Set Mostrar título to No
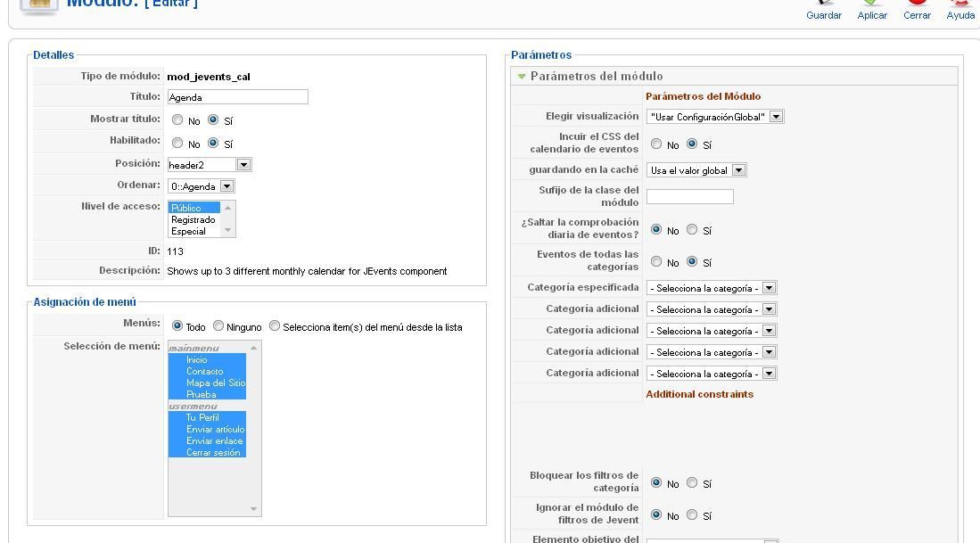 pos(177,119)
